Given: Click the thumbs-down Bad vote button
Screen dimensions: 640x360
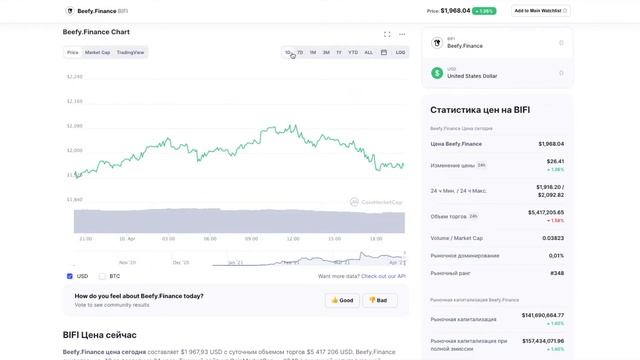Looking at the screenshot, I should [x=378, y=300].
